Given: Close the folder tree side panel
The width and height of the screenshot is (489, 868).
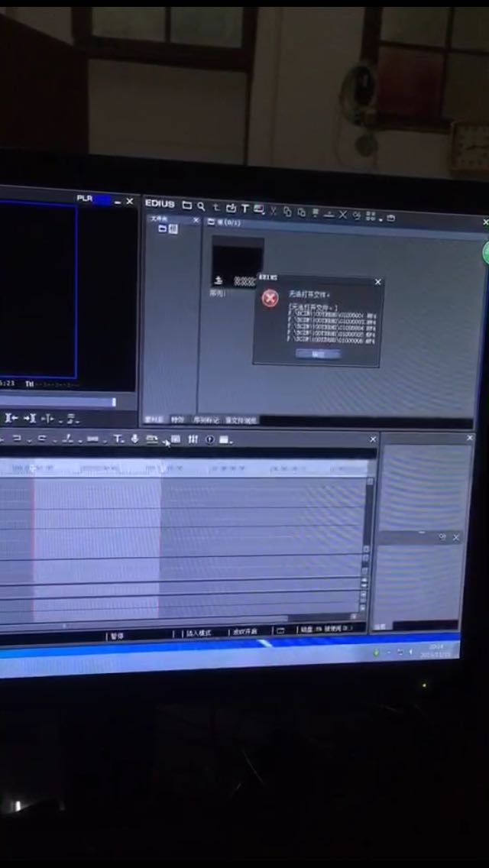Looking at the screenshot, I should coord(196,220).
